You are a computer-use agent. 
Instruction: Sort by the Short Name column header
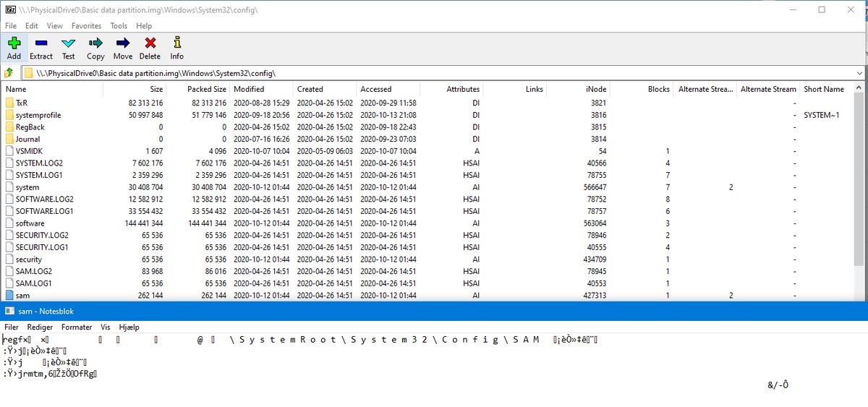click(x=824, y=89)
